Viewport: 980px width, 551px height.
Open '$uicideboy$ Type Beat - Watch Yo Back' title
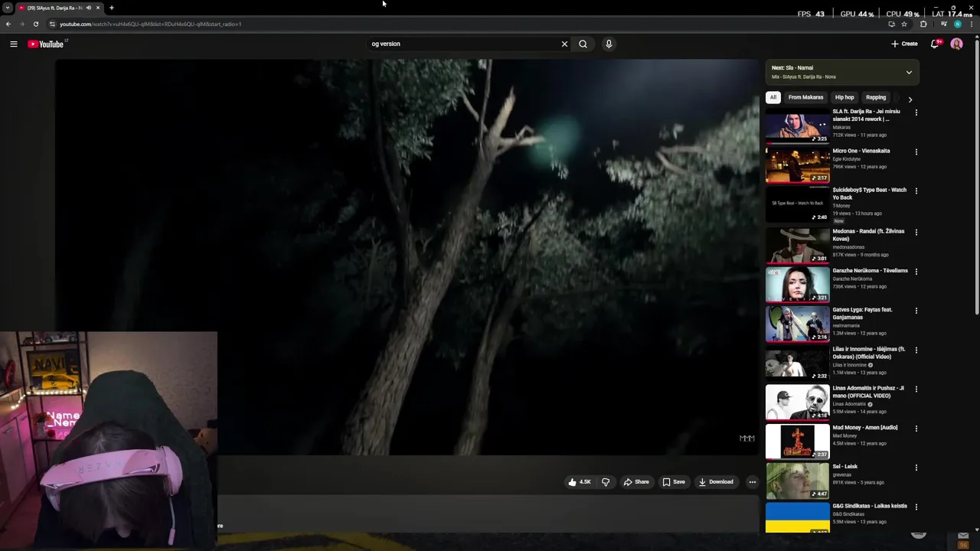click(869, 194)
